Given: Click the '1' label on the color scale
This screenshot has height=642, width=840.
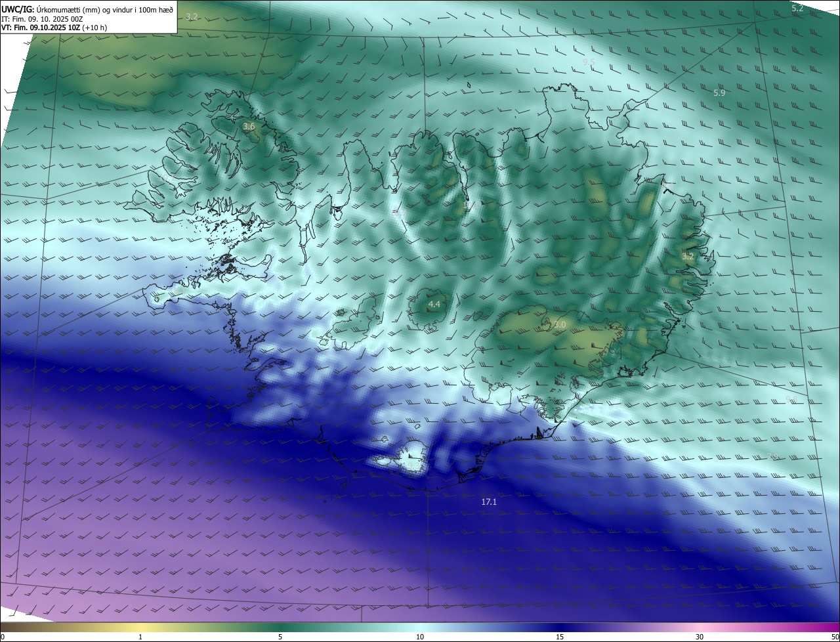Looking at the screenshot, I should (140, 637).
